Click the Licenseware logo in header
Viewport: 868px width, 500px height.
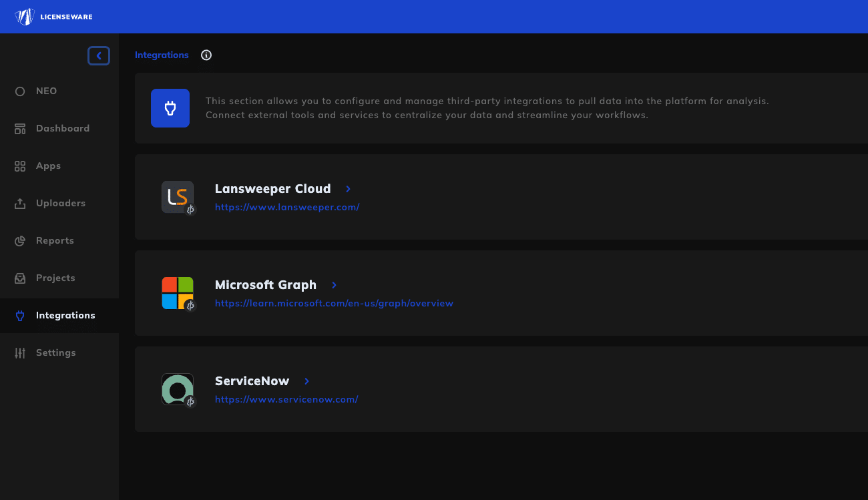pos(53,17)
